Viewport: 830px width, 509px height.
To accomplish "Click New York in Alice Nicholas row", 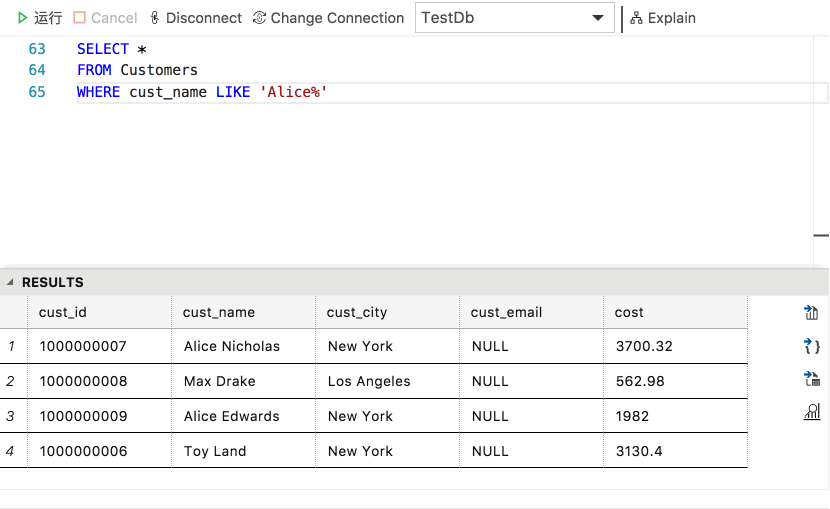I will [x=387, y=346].
